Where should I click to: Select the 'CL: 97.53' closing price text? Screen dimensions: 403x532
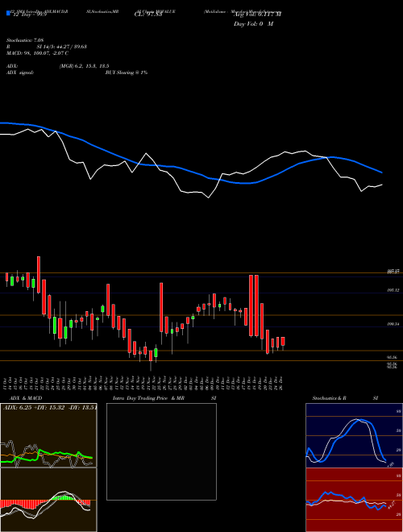147,15
